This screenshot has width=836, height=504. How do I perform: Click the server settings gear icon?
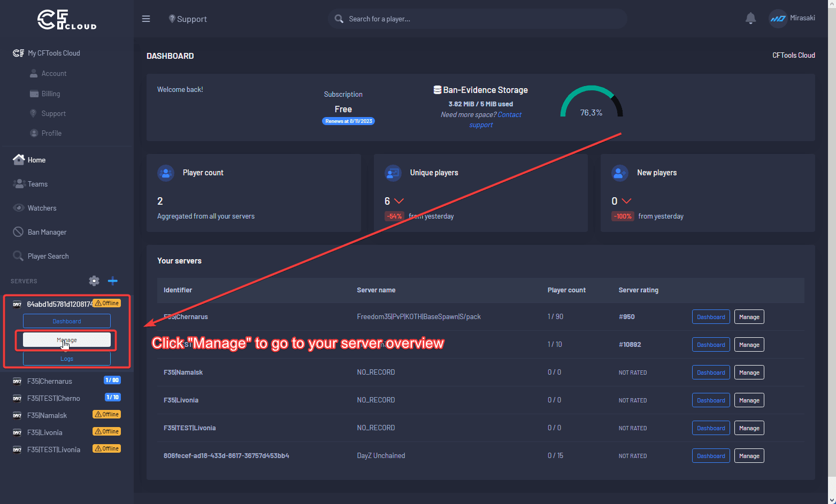point(94,281)
